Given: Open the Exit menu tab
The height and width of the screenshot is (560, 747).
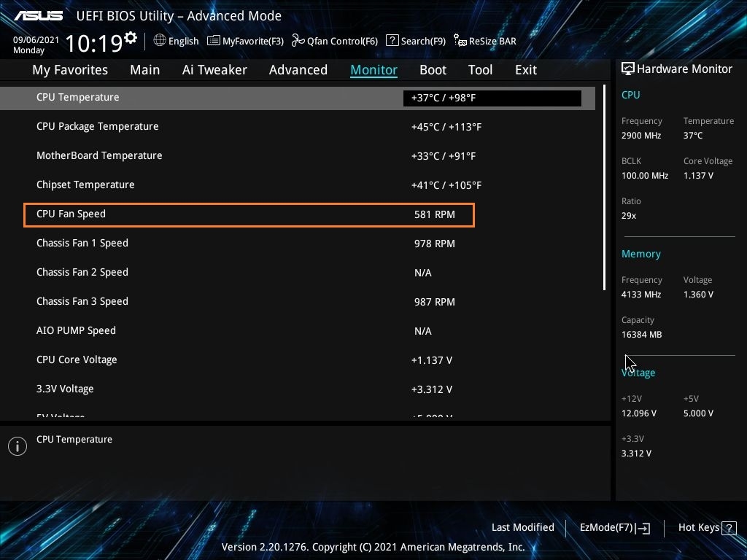Looking at the screenshot, I should [526, 70].
